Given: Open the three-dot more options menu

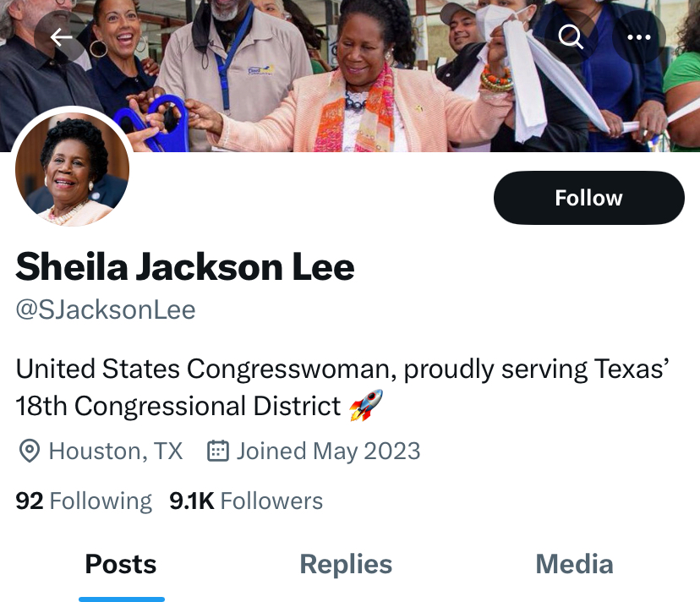Looking at the screenshot, I should [x=639, y=37].
